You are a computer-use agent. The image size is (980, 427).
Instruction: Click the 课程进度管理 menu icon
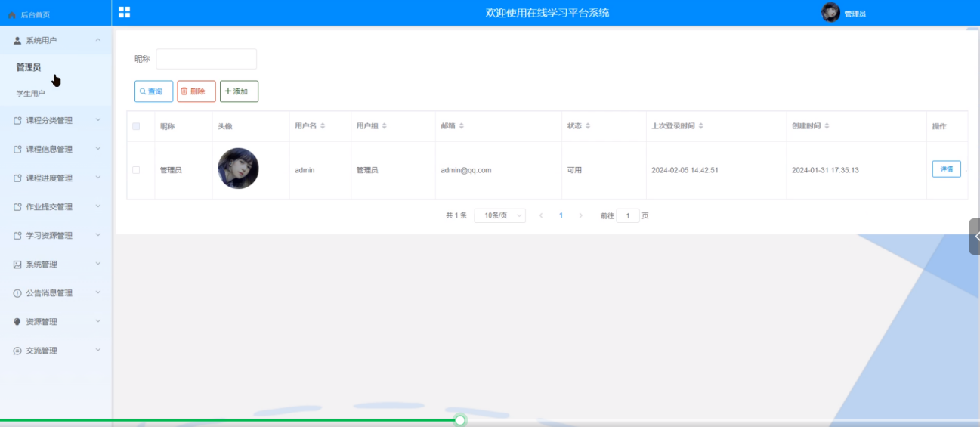click(17, 178)
